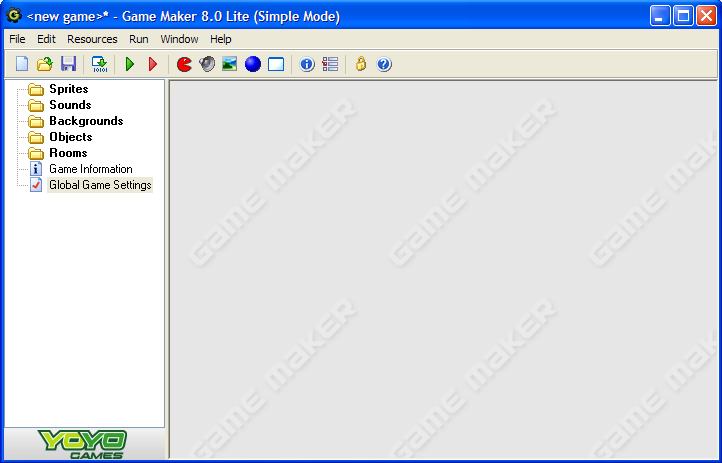Viewport: 722px width, 463px height.
Task: Open global game settings toolbar icon
Action: (330, 64)
